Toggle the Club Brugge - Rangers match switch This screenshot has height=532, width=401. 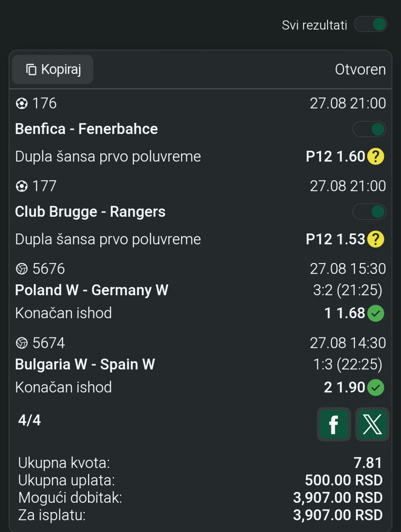tap(369, 212)
